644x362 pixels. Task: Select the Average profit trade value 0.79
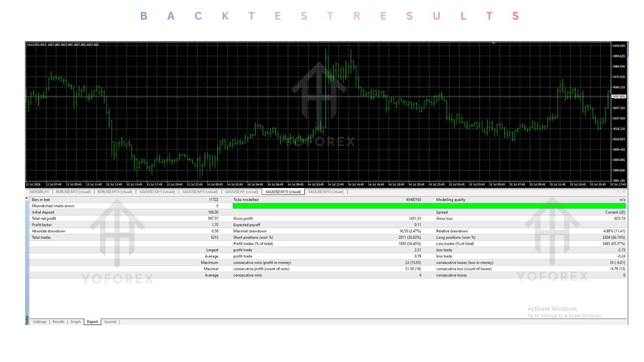tap(418, 256)
